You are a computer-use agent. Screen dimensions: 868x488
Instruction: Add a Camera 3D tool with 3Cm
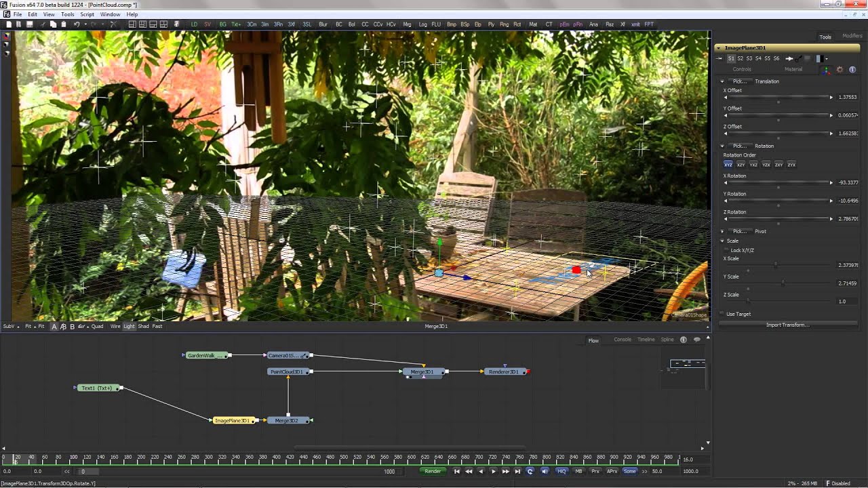point(252,24)
